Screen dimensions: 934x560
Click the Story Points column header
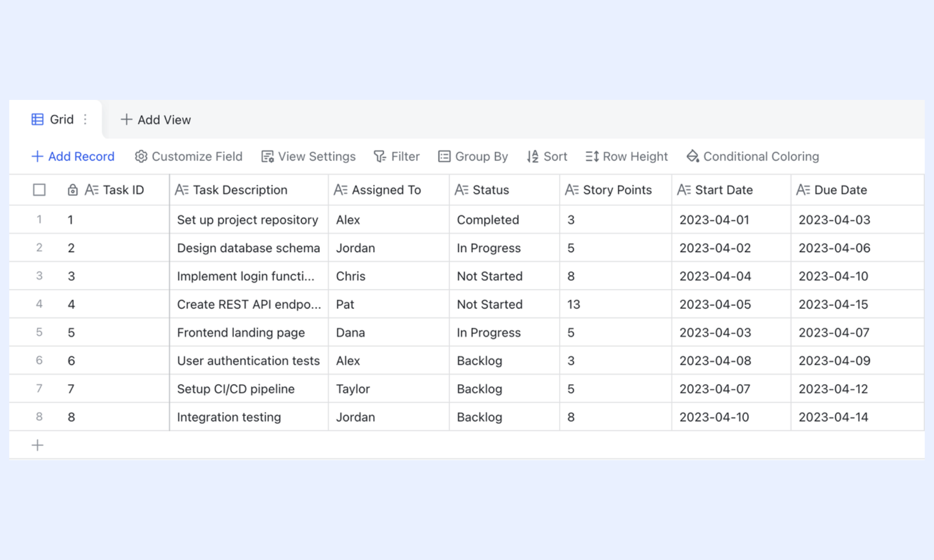[616, 190]
